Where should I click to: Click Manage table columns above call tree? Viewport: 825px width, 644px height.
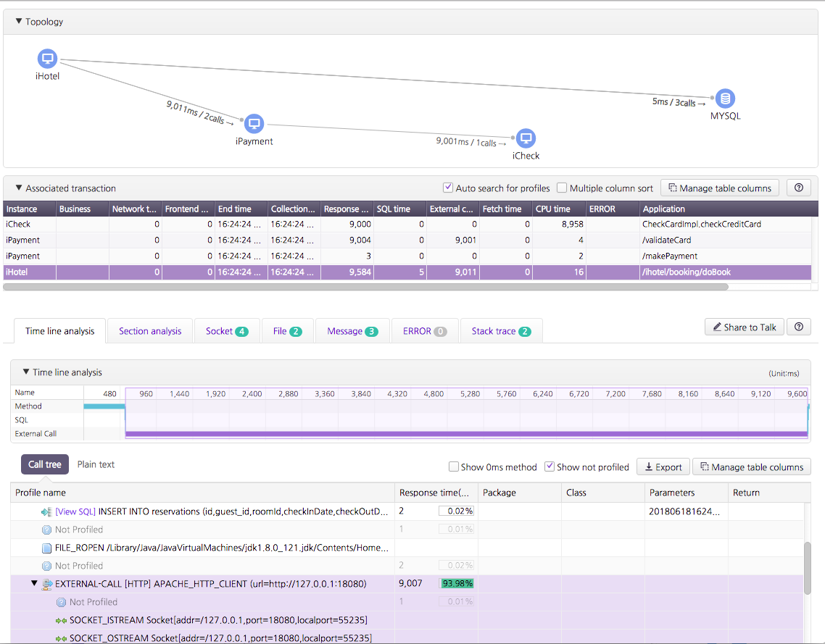pyautogui.click(x=752, y=467)
